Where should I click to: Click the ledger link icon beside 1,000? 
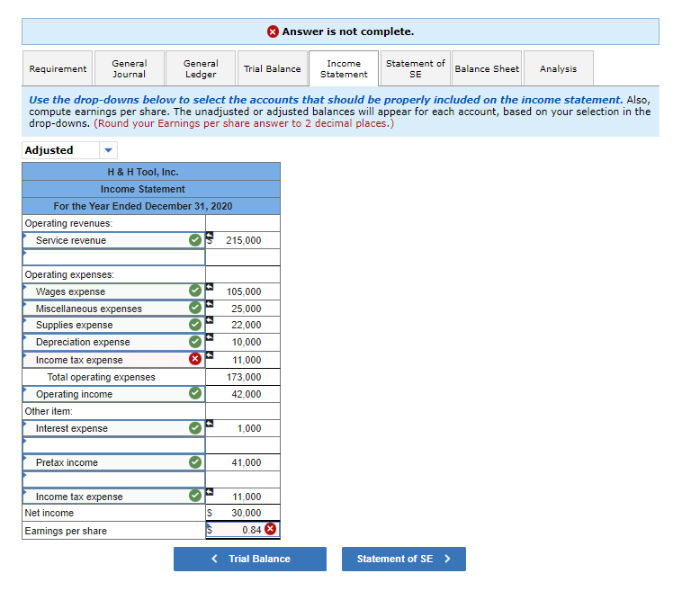coord(210,423)
